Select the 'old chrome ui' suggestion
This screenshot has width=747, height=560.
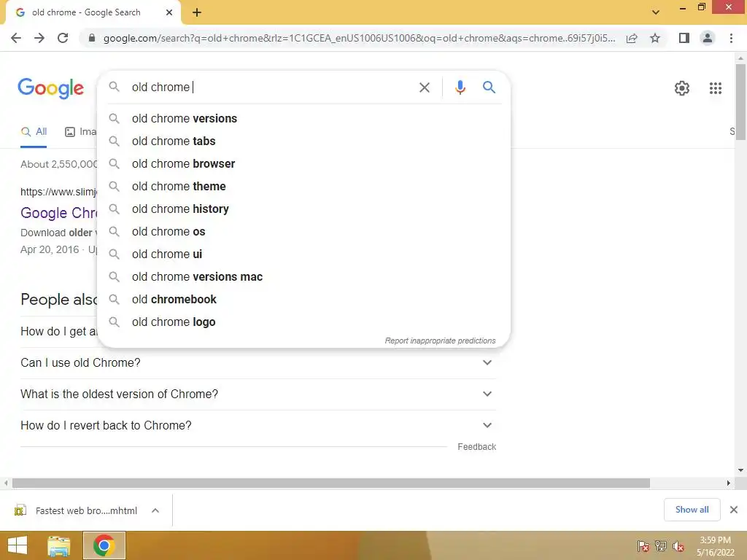point(303,254)
